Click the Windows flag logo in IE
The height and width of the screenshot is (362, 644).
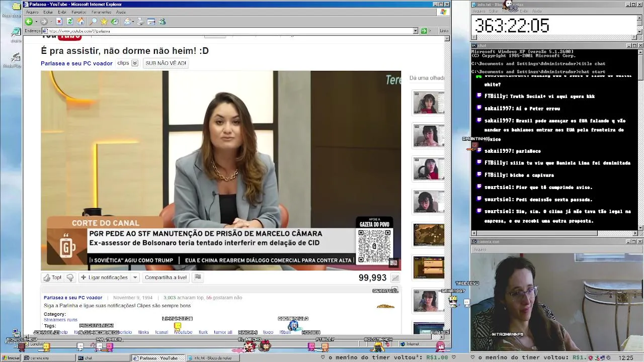tap(443, 12)
